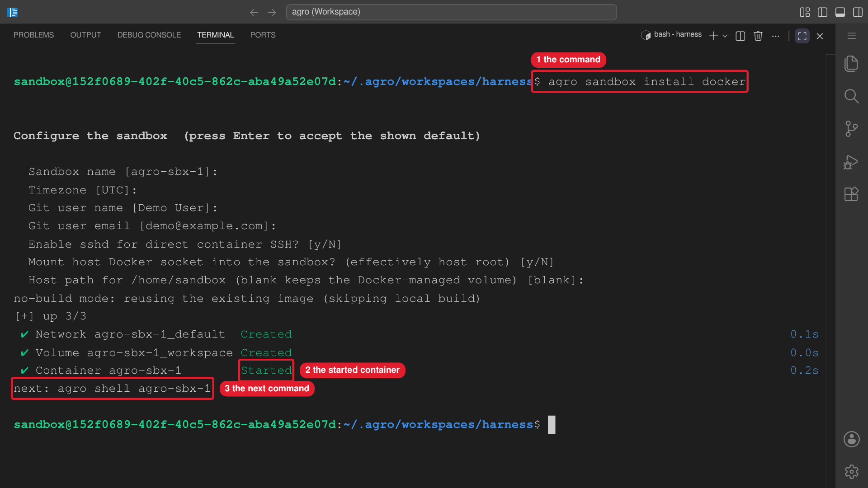
Task: Switch to the DEBUG CONSOLE tab
Action: click(x=149, y=35)
